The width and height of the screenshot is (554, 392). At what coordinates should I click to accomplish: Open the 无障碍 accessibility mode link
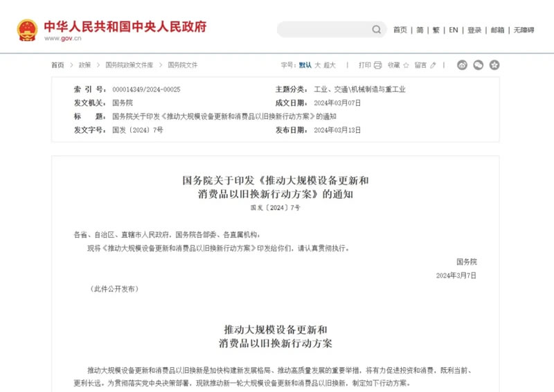point(524,30)
